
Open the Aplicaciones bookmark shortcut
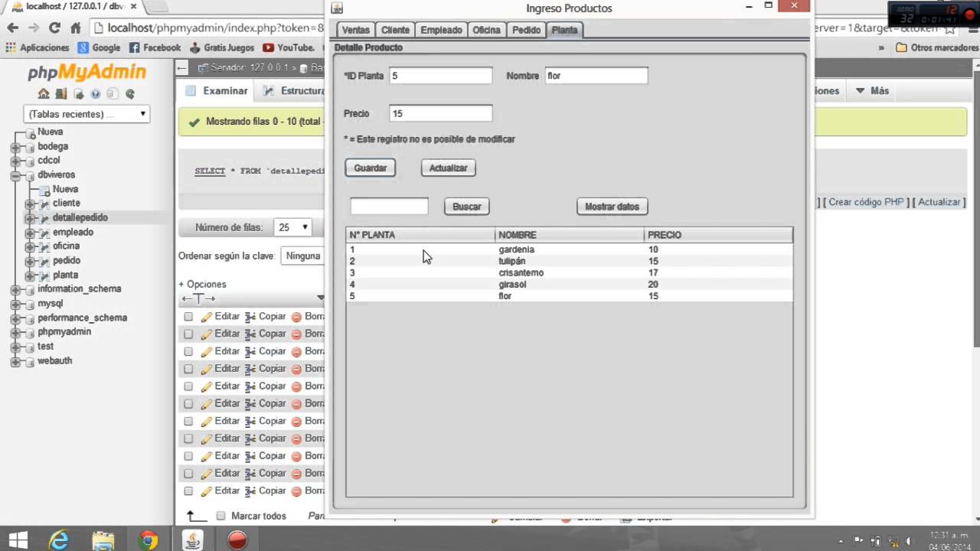coord(37,47)
